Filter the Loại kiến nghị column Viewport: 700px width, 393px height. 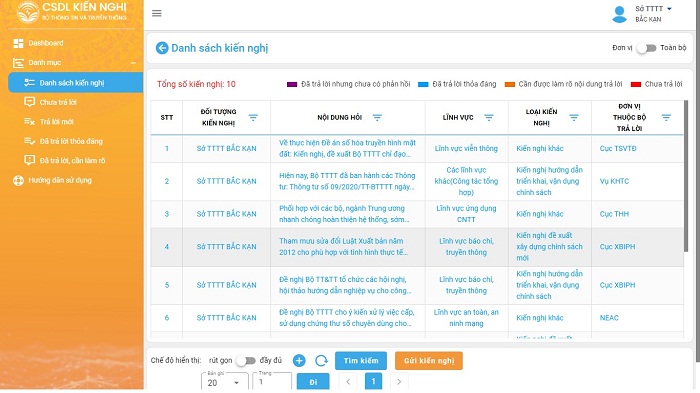click(x=574, y=117)
